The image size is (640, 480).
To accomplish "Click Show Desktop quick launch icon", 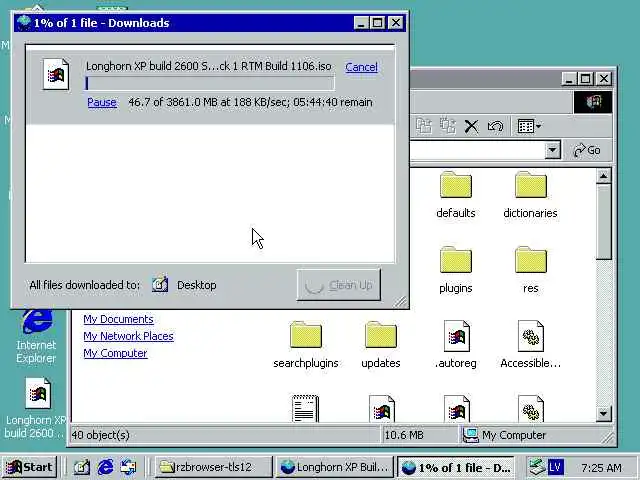I will click(82, 467).
